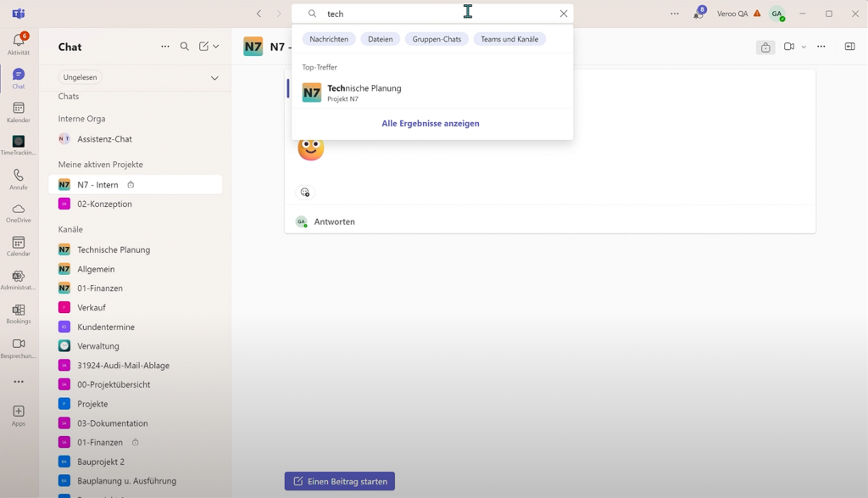
Task: Add a reaction with the emoji icon
Action: pos(305,193)
